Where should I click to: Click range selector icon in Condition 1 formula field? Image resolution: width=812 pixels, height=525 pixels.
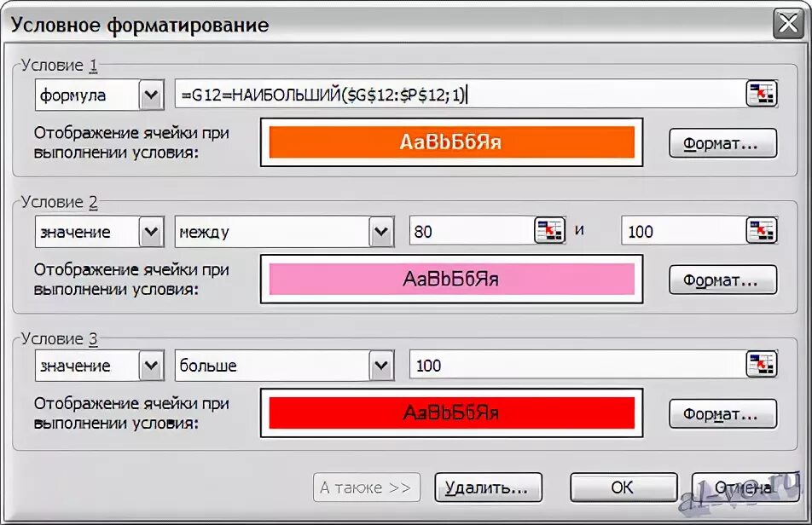pyautogui.click(x=761, y=94)
